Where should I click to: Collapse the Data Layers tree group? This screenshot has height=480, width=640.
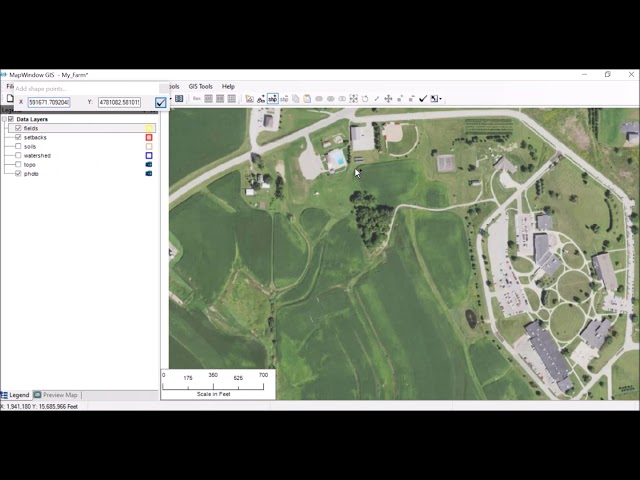(4, 119)
